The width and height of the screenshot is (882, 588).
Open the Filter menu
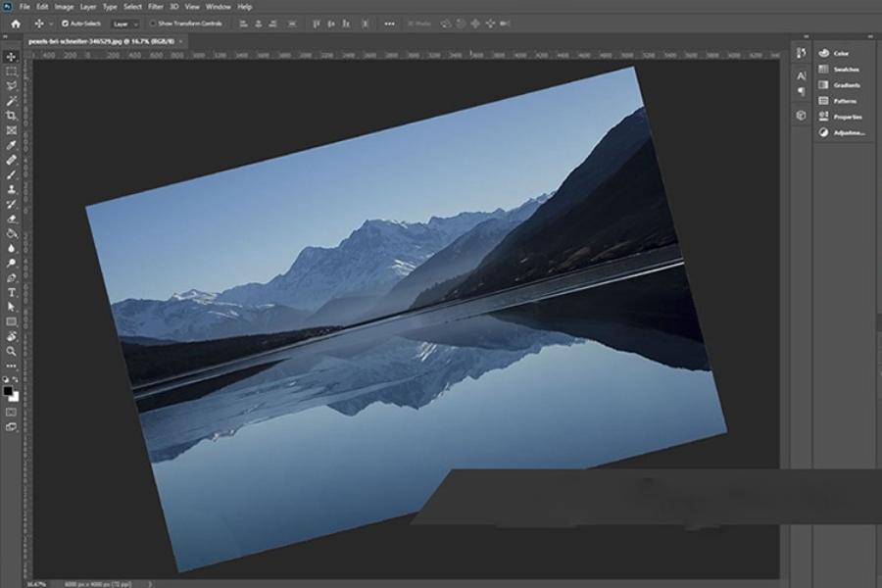155,7
